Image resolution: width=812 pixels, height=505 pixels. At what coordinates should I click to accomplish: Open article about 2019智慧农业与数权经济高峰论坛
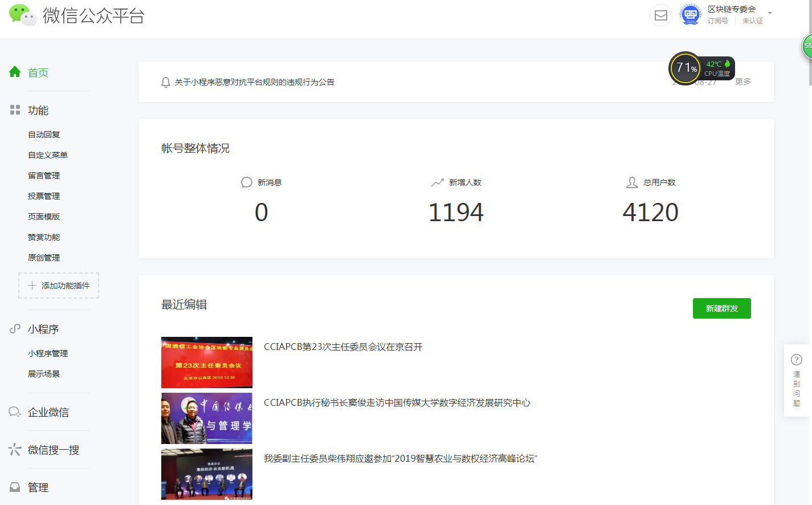[x=401, y=458]
